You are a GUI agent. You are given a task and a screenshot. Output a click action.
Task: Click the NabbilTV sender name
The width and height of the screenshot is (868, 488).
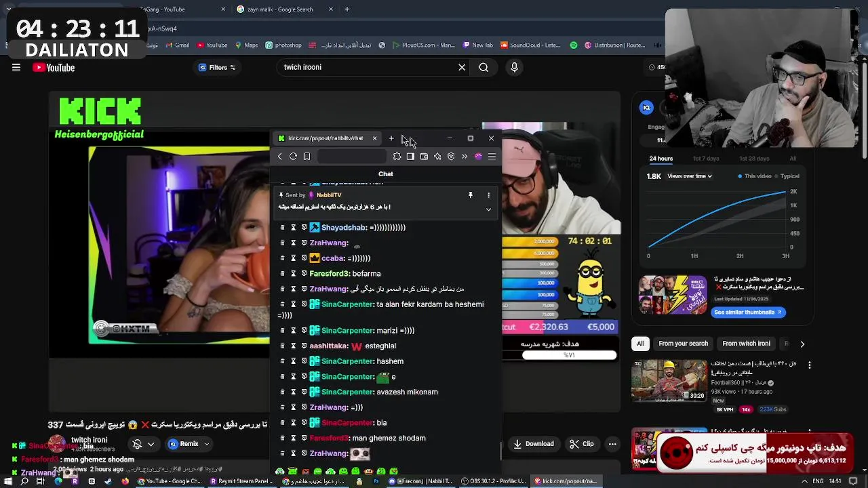(329, 195)
